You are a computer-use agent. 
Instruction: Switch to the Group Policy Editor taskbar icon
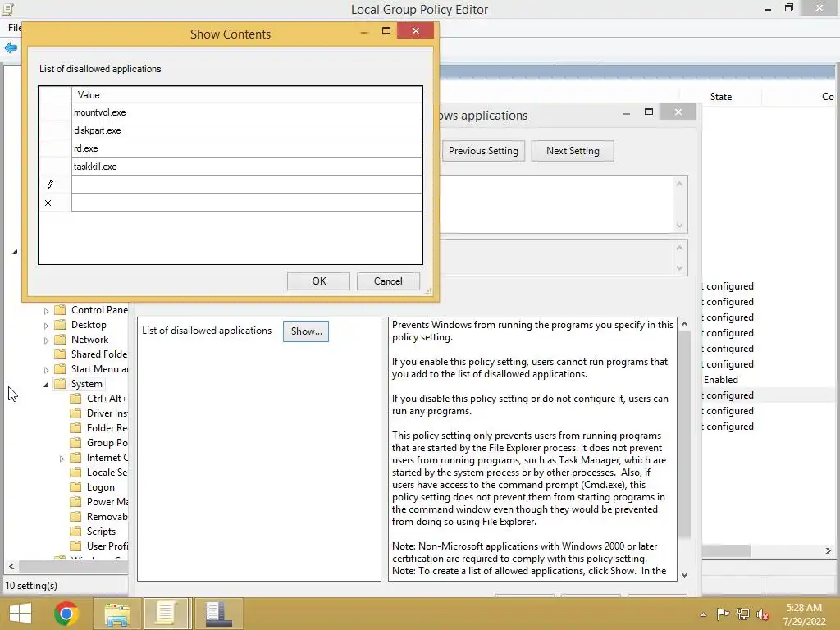167,614
